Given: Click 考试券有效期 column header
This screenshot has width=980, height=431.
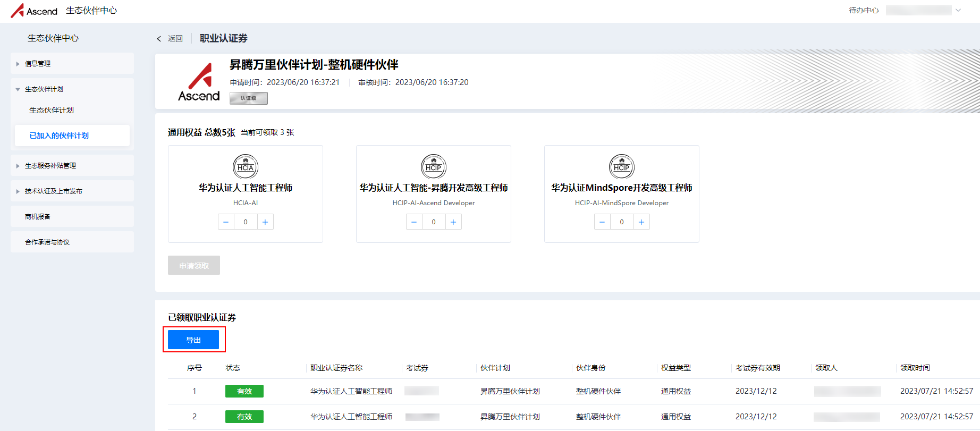Looking at the screenshot, I should pos(758,368).
